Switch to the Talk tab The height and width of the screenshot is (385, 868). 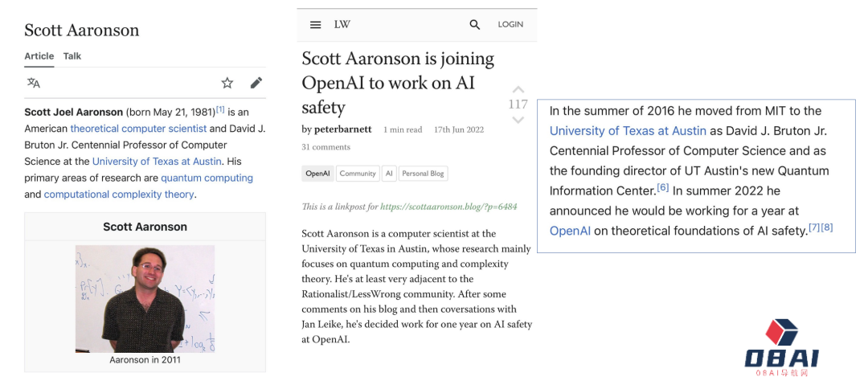[72, 56]
